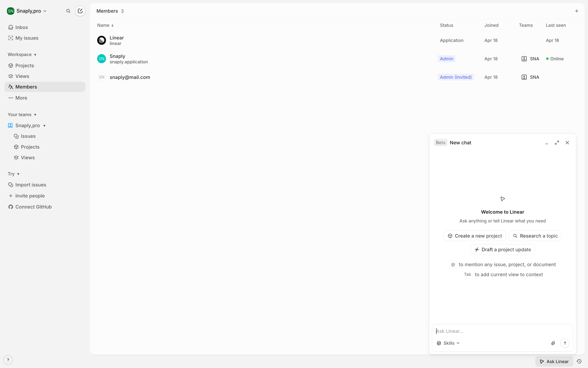Click Research a topic suggestion
Viewport: 588px width, 368px height.
point(535,236)
